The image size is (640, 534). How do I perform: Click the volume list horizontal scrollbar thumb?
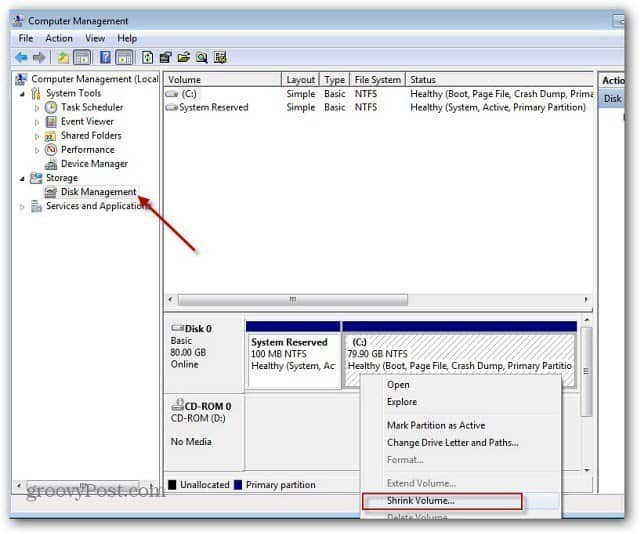click(293, 300)
